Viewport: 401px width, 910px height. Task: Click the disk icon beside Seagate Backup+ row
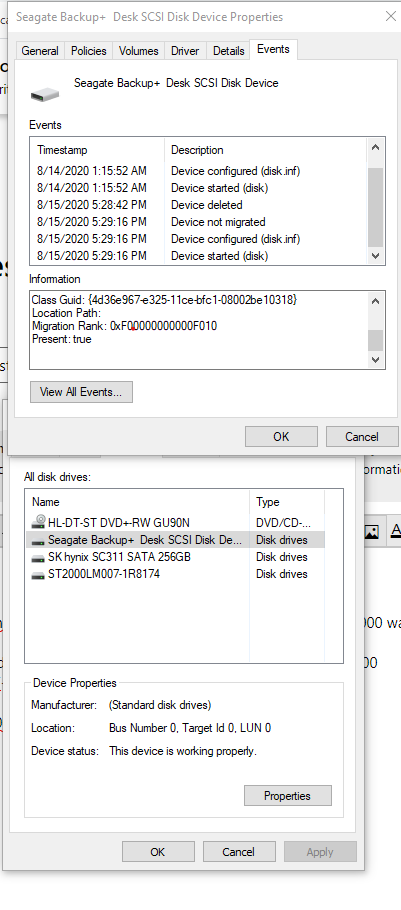pyautogui.click(x=39, y=540)
